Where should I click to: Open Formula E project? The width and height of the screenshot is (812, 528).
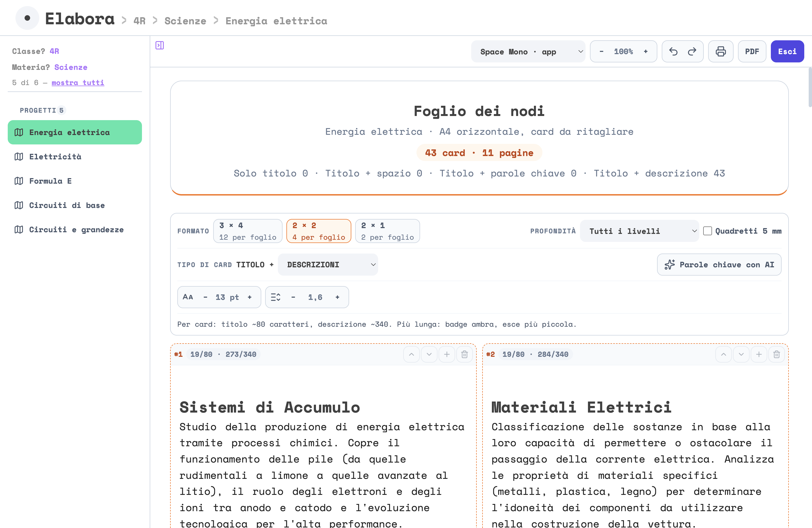[x=75, y=181]
